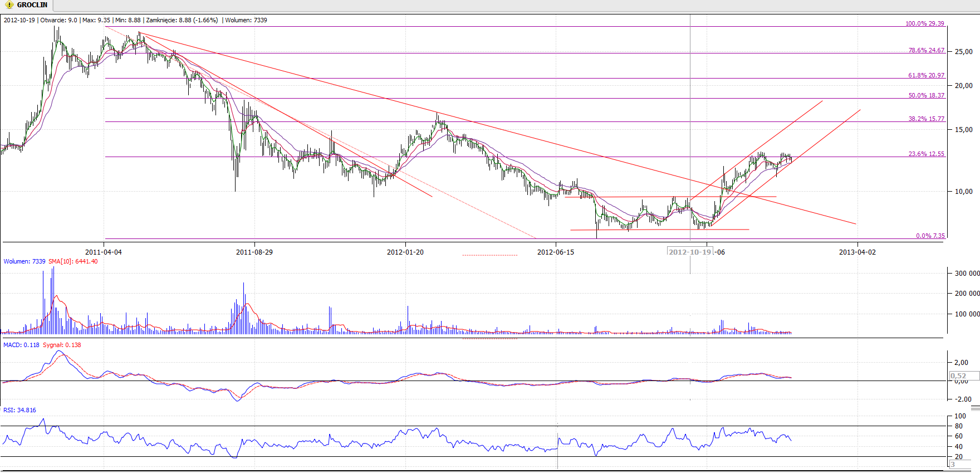Screen dimensions: 980x473
Task: Click the Sygnał: 0.138 indicator label
Action: coord(62,345)
